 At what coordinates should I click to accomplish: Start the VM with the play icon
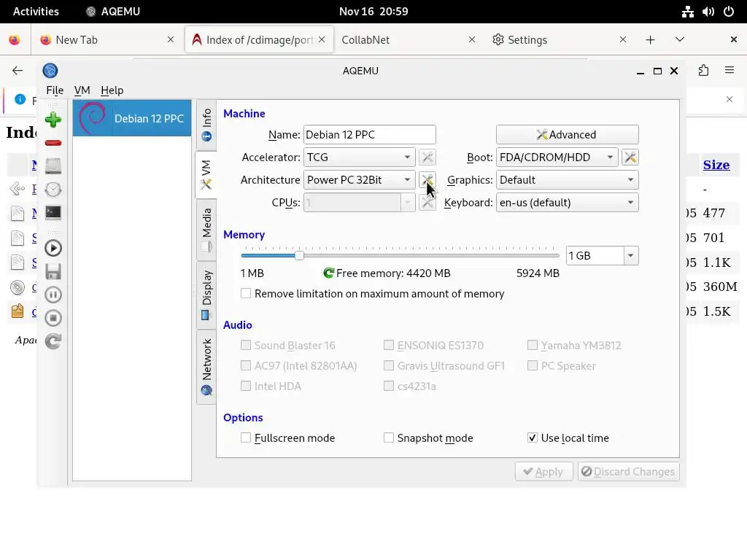coord(53,248)
